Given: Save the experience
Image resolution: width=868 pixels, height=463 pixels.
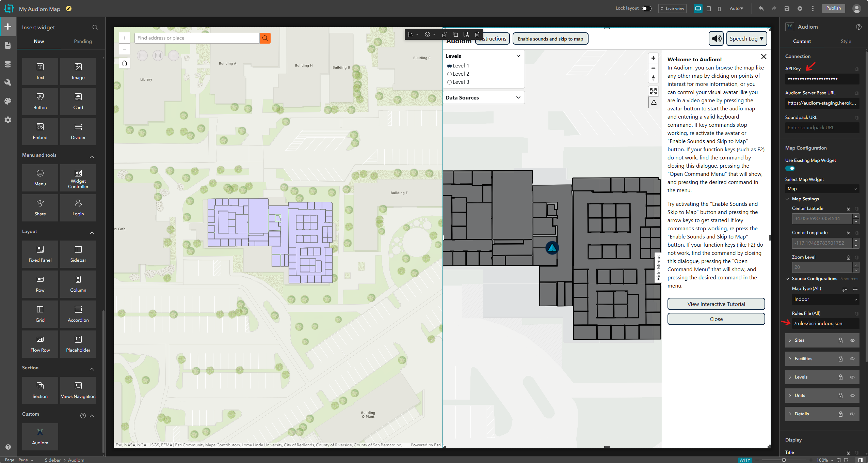Looking at the screenshot, I should coord(787,8).
